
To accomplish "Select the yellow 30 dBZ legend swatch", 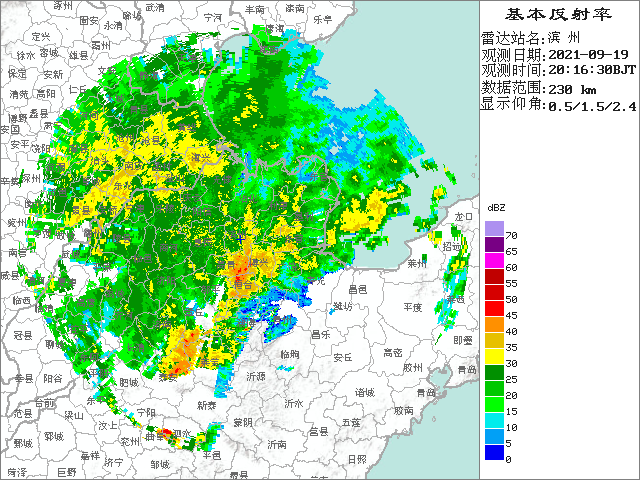I will 494,356.
